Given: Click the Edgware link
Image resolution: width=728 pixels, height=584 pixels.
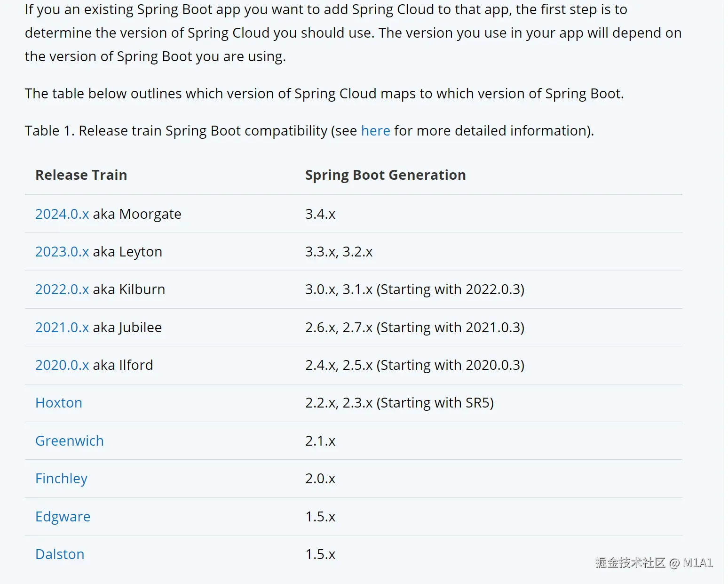Looking at the screenshot, I should pos(63,517).
